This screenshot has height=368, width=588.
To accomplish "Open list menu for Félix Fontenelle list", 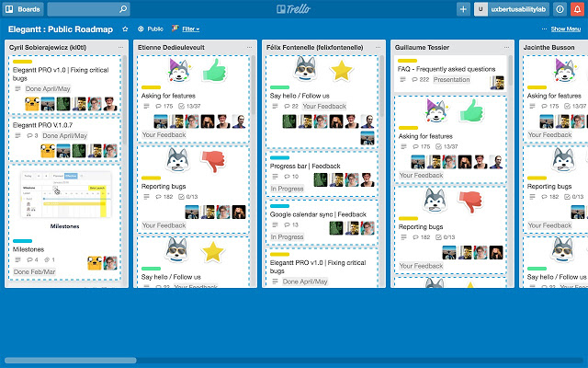I will 378,47.
